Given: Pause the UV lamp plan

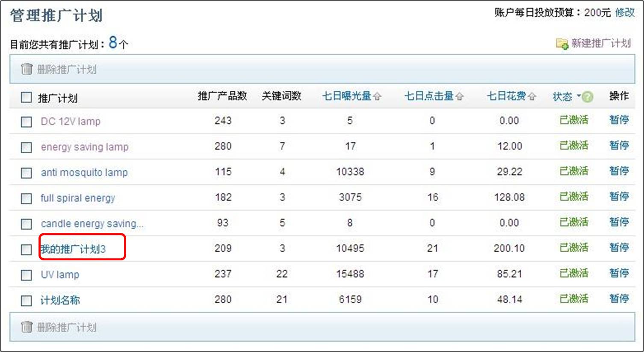Looking at the screenshot, I should (619, 273).
